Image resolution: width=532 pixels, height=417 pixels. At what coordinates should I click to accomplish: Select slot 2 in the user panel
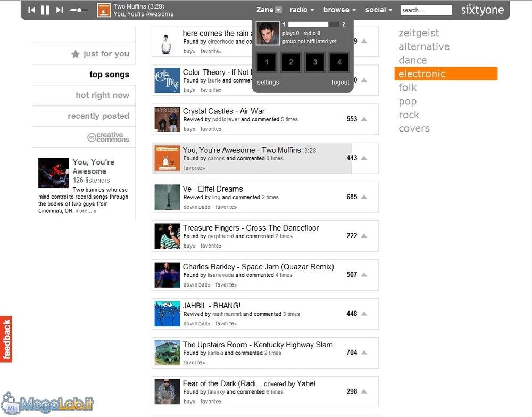(x=291, y=62)
